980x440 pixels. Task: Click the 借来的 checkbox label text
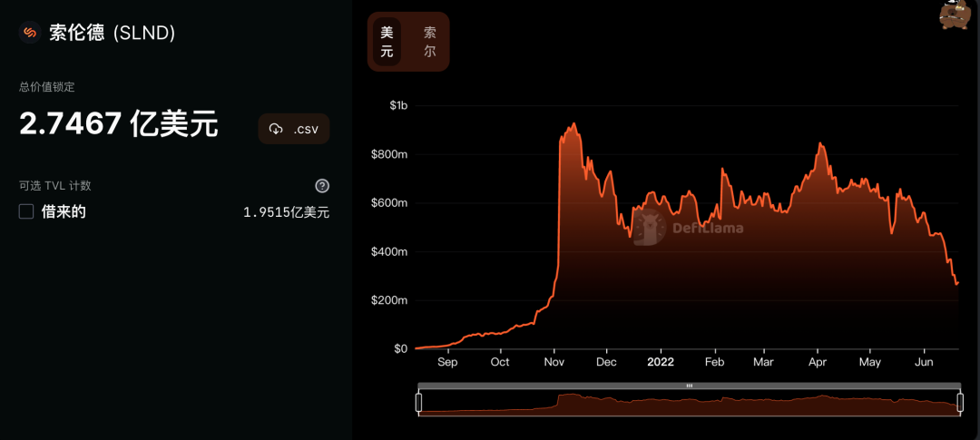pos(64,211)
